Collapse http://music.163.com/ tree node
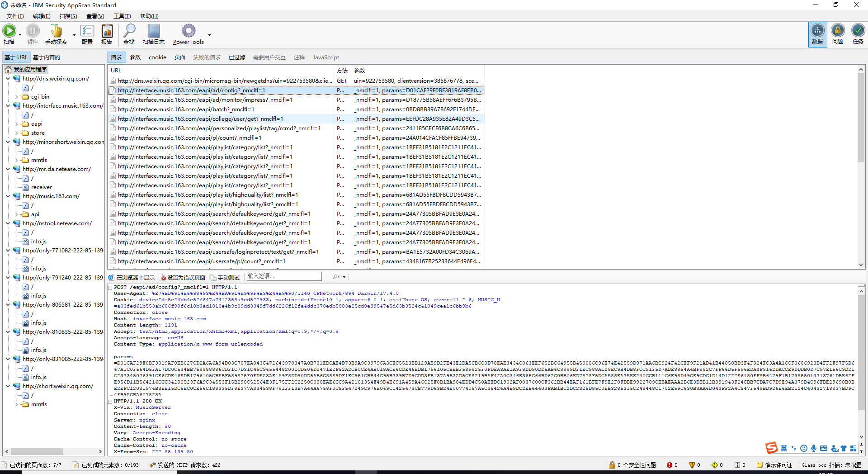This screenshot has height=474, width=868. pyautogui.click(x=8, y=196)
